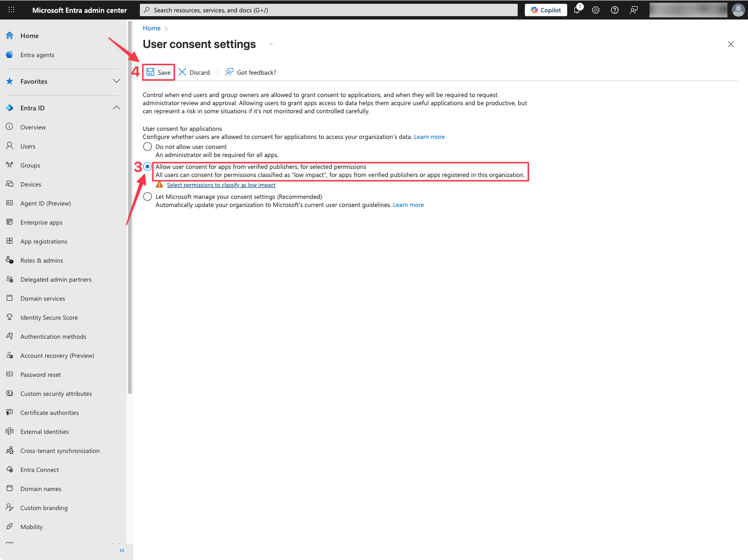Open the help question mark icon
The height and width of the screenshot is (560, 748).
click(615, 10)
